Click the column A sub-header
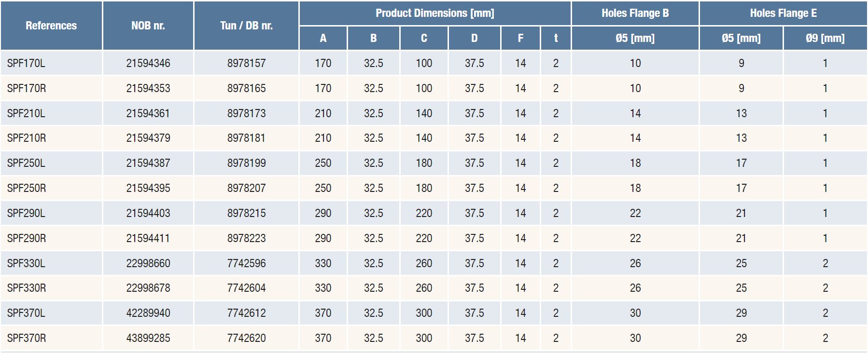 point(323,38)
